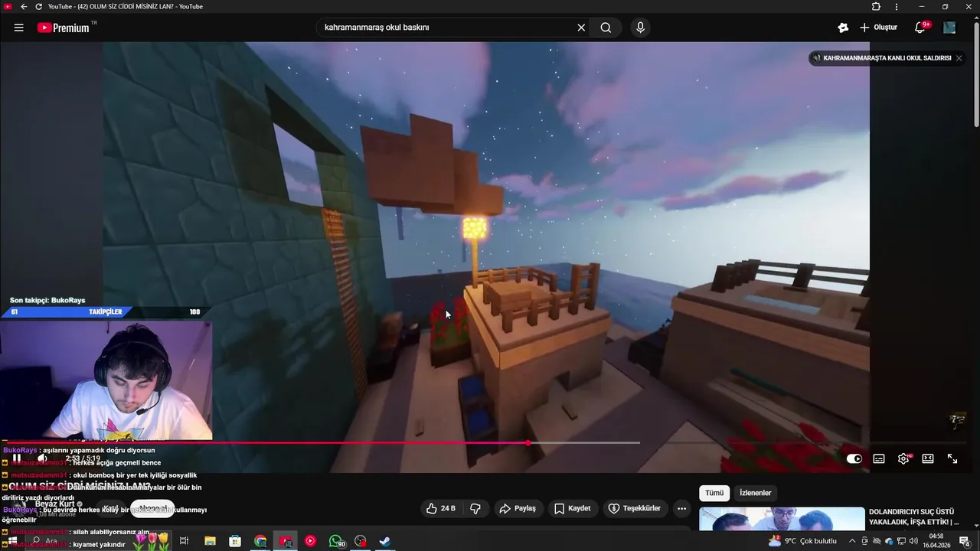
Task: Toggle subtitles/captions
Action: 879,458
